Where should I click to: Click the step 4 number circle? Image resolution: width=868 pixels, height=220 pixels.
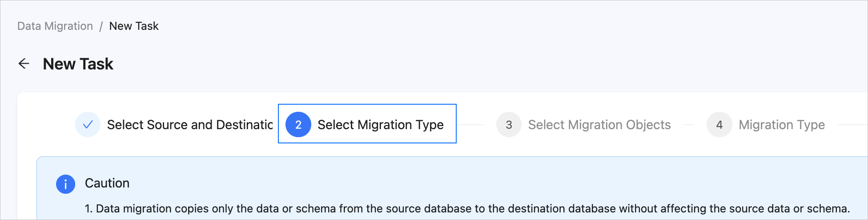[x=719, y=125]
